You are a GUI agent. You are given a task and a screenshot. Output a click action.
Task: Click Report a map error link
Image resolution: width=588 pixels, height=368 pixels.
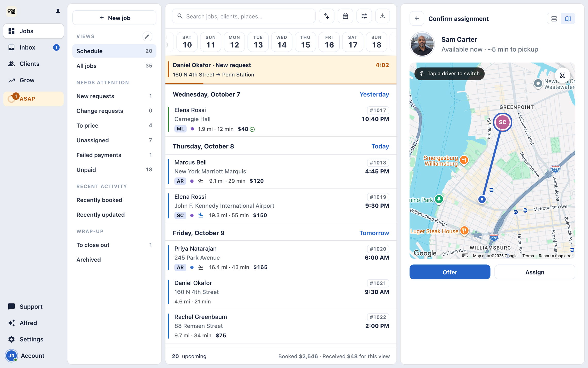[556, 256]
